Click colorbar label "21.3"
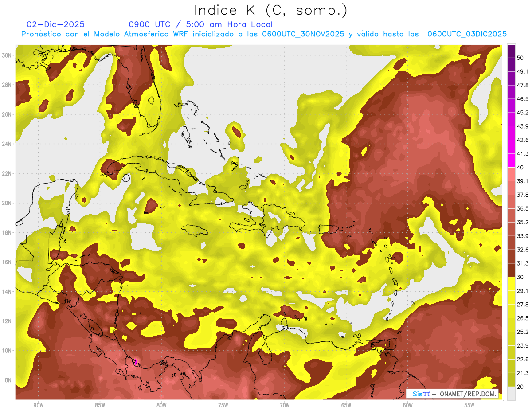 coord(523,373)
